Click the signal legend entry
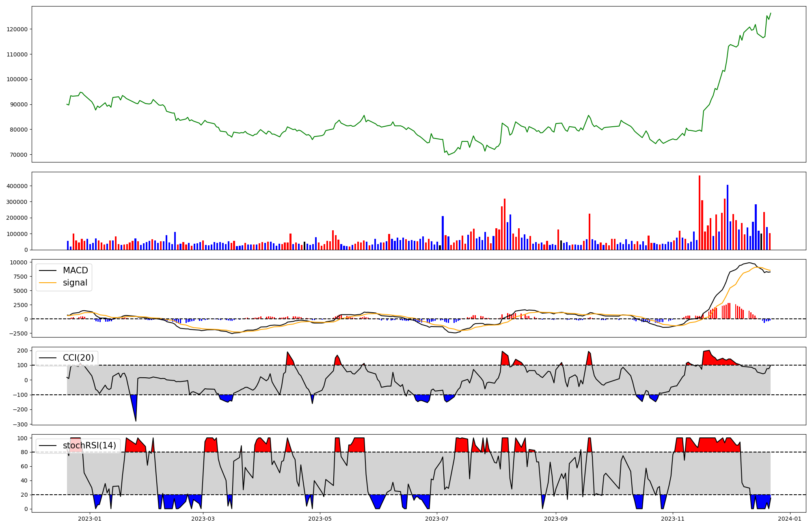Image resolution: width=812 pixels, height=528 pixels. [75, 283]
